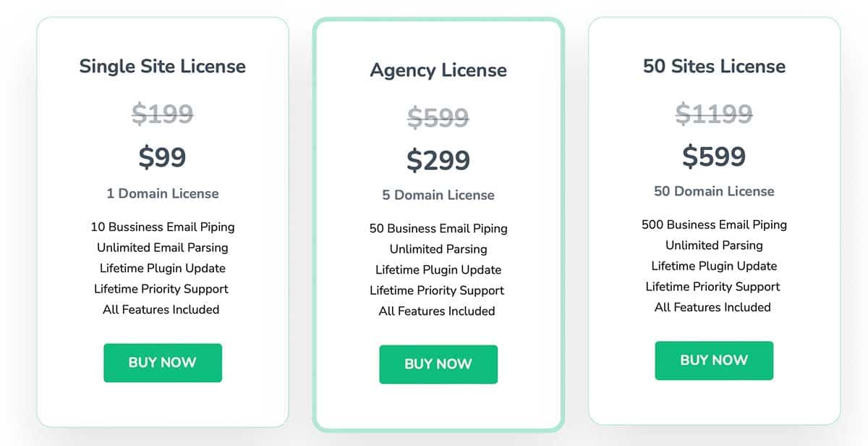The height and width of the screenshot is (446, 868).
Task: Click the crossed-out $199 price
Action: (163, 114)
